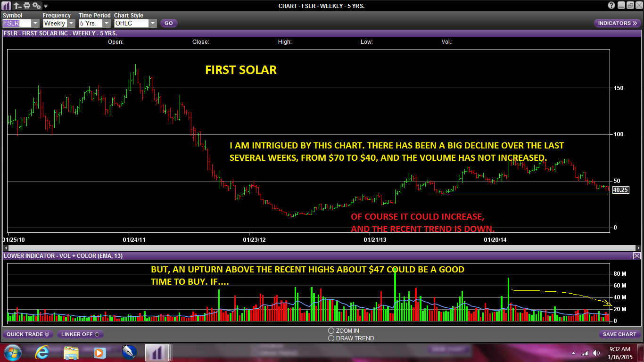Click inside the Symbol input field FSLR
644x362 pixels.
(x=17, y=23)
